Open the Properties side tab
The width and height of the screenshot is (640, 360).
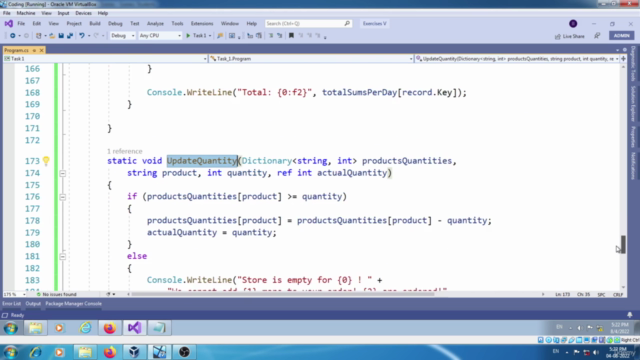(x=633, y=137)
